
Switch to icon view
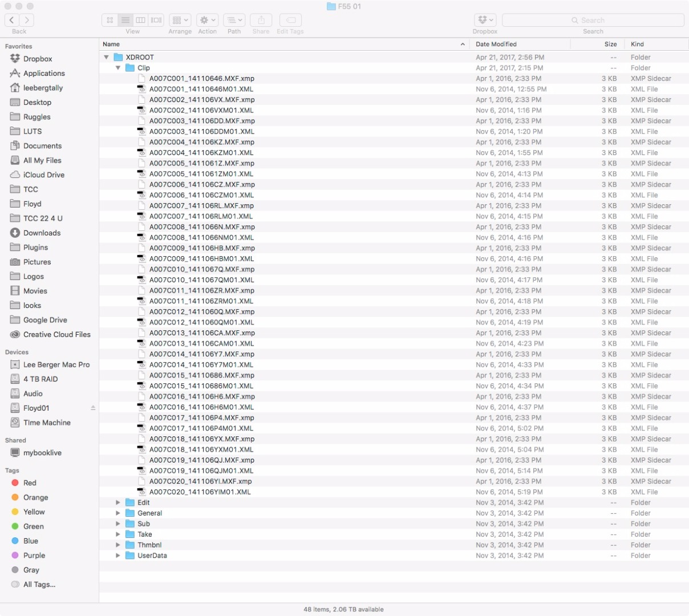110,20
